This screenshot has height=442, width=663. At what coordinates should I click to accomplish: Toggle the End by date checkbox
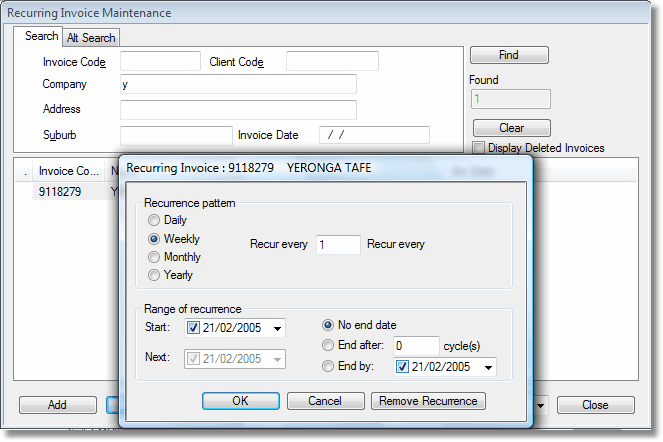tap(402, 367)
